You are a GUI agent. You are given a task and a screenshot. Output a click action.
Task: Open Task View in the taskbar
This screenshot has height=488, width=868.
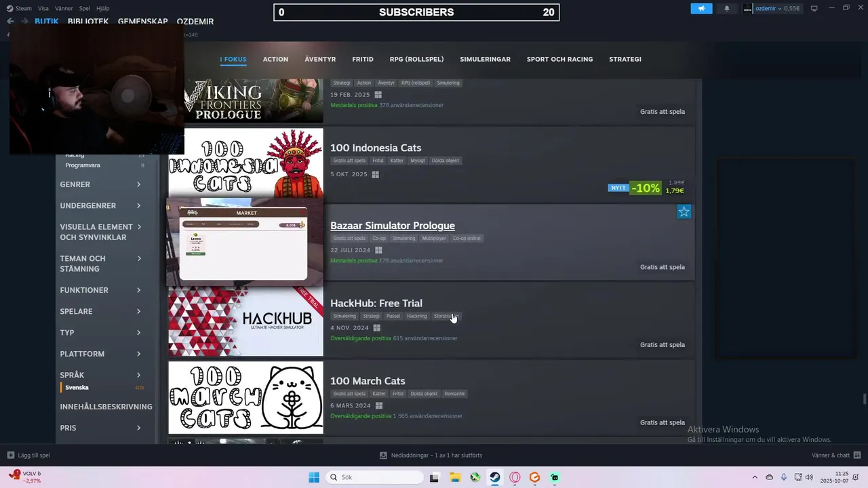tap(434, 477)
